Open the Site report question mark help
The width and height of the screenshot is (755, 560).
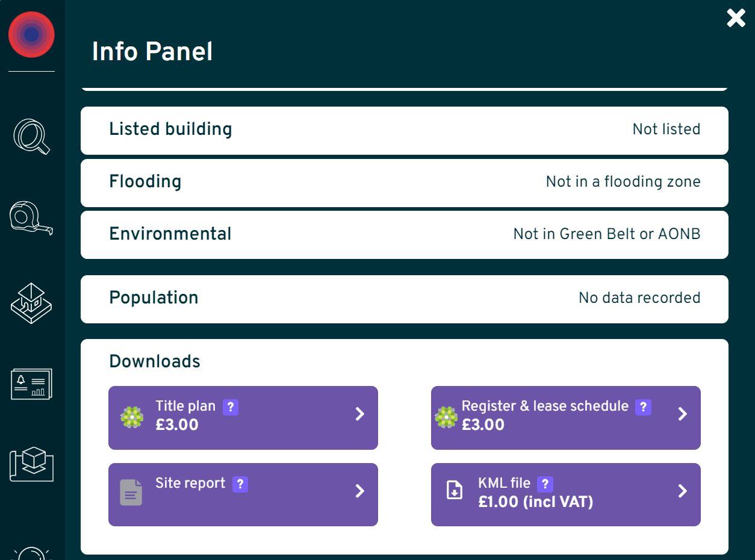pyautogui.click(x=240, y=483)
